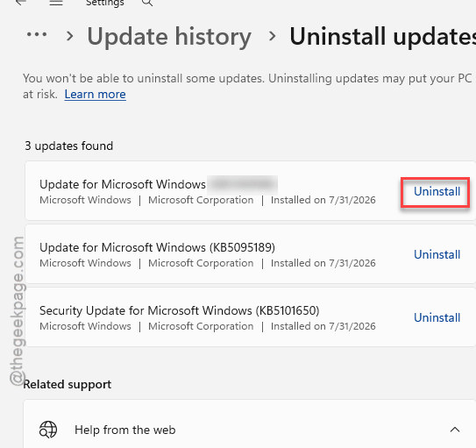Screen dimensions: 476x448
Task: Collapse the Help from the web section
Action: coord(455,430)
